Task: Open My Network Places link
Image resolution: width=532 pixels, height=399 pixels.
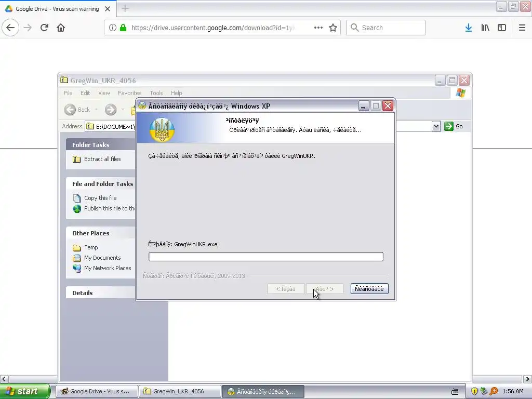Action: tap(108, 268)
